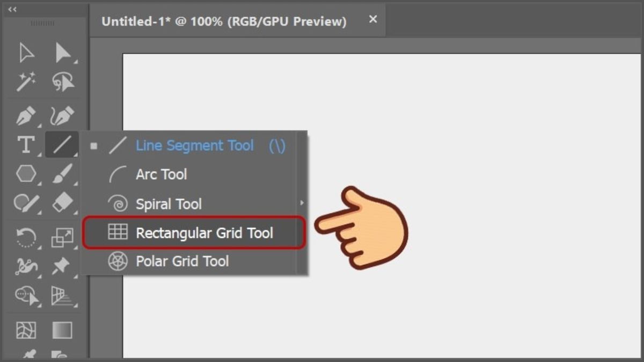Choose Arc Tool from flyout
This screenshot has width=644, height=362.
pyautogui.click(x=188, y=174)
